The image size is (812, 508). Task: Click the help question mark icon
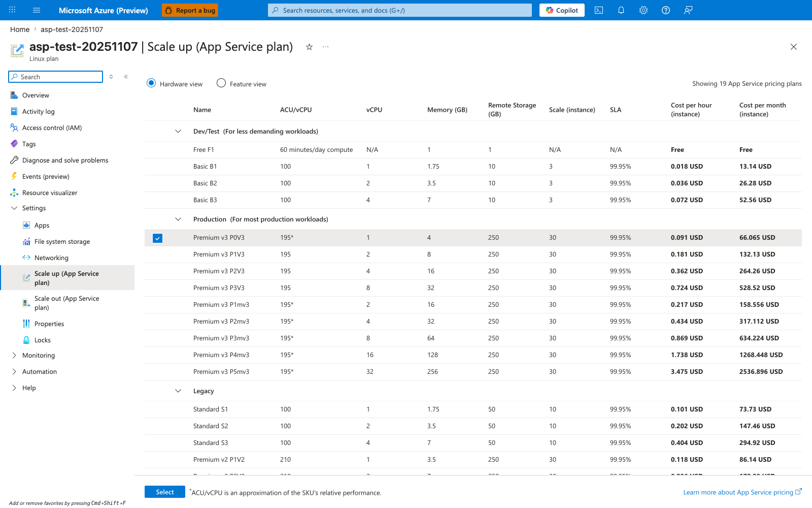(666, 10)
